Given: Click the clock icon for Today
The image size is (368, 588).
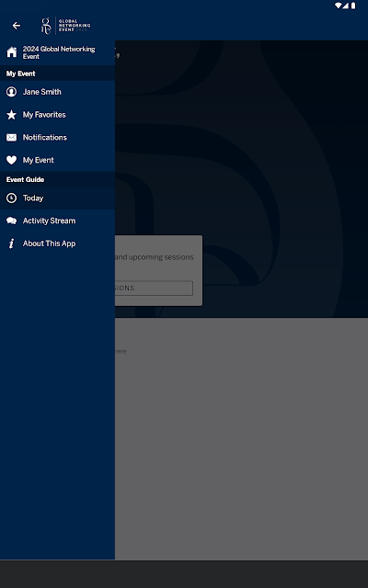Looking at the screenshot, I should pos(12,198).
